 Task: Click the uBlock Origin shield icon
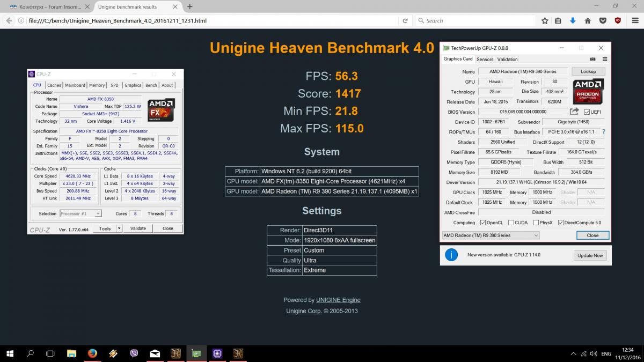point(618,21)
